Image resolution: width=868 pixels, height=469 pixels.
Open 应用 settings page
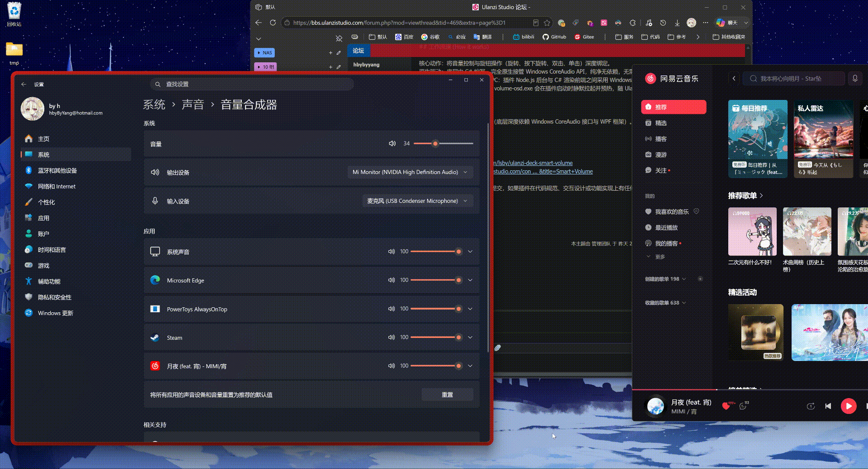click(76, 218)
